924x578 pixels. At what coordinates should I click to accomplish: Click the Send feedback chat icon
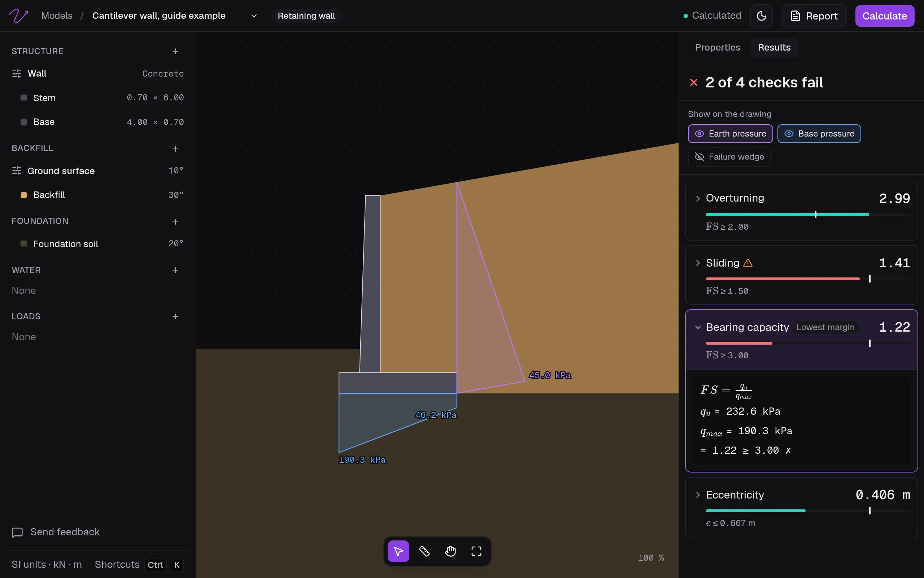click(17, 532)
